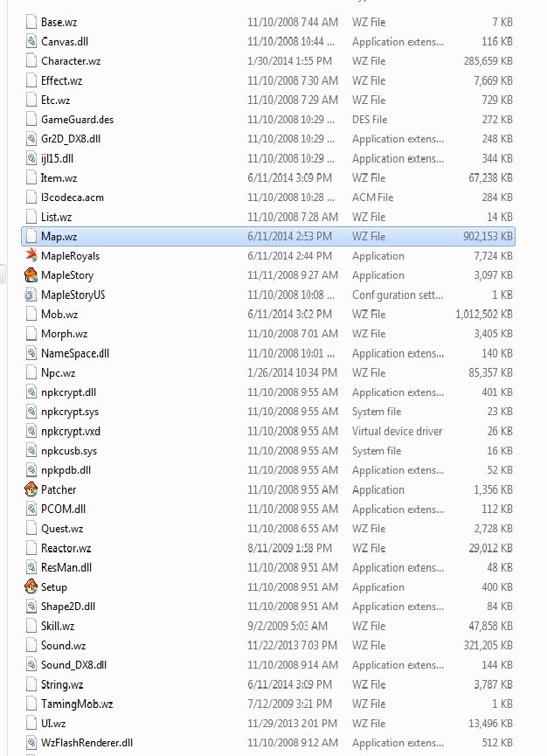Click the Mob.wz blank file icon

click(31, 314)
